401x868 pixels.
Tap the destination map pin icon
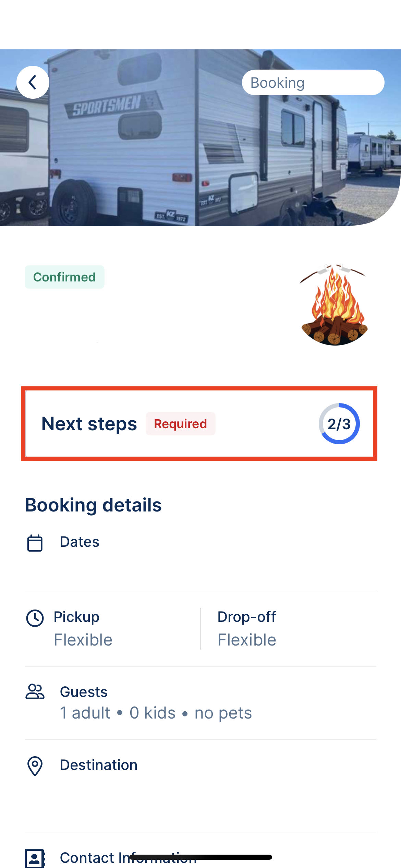35,766
